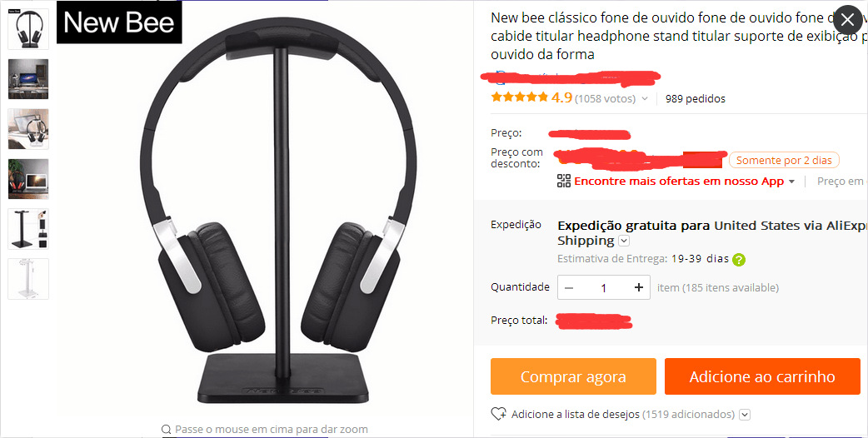Click the magnifier zoom icon below the image
Screen dimensions: 868x438
point(166,429)
